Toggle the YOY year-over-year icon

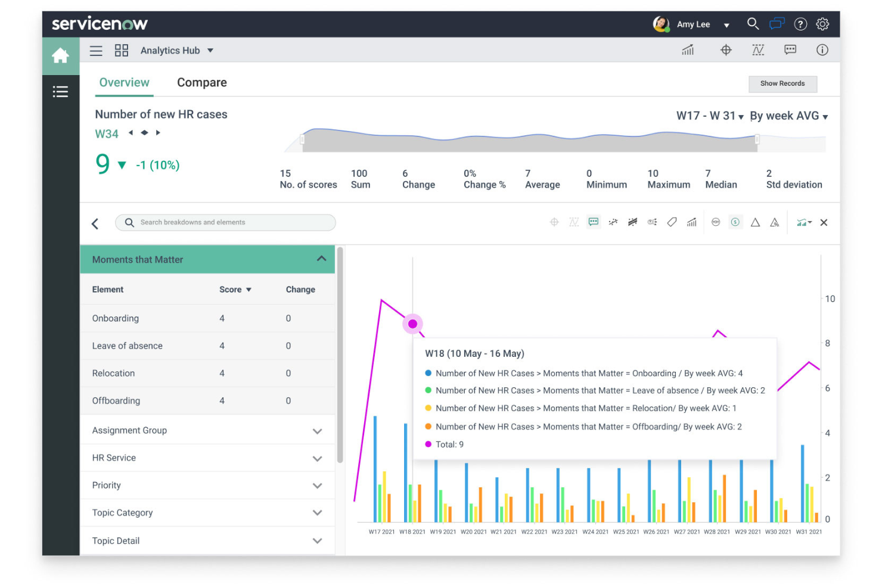click(716, 222)
